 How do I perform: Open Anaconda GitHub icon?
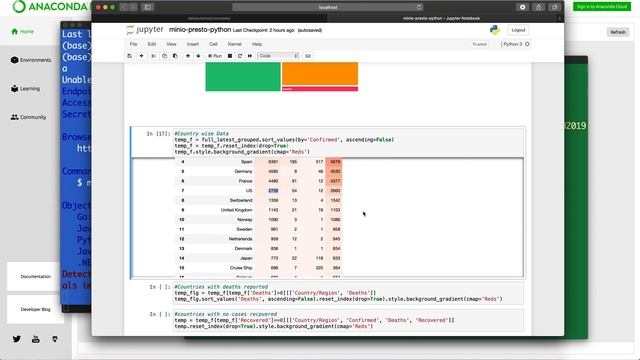pyautogui.click(x=55, y=339)
